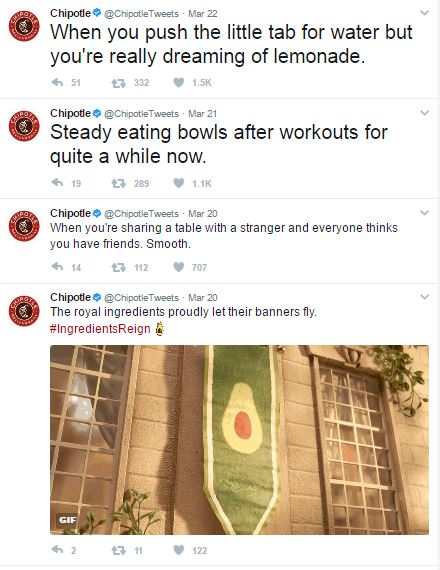Like the tweet with 1.5K likes
The width and height of the screenshot is (440, 570).
point(179,83)
